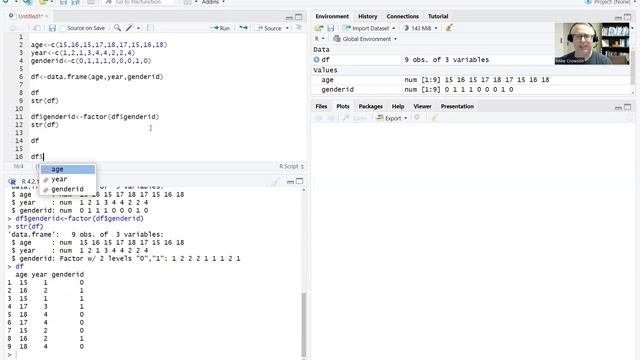
Task: Load workspace icon in Environment pane
Action: [319, 28]
